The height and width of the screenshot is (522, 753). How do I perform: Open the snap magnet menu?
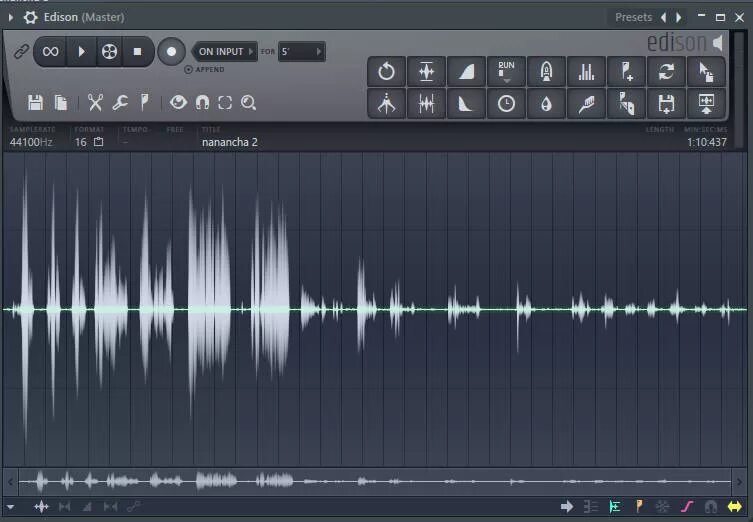(202, 102)
